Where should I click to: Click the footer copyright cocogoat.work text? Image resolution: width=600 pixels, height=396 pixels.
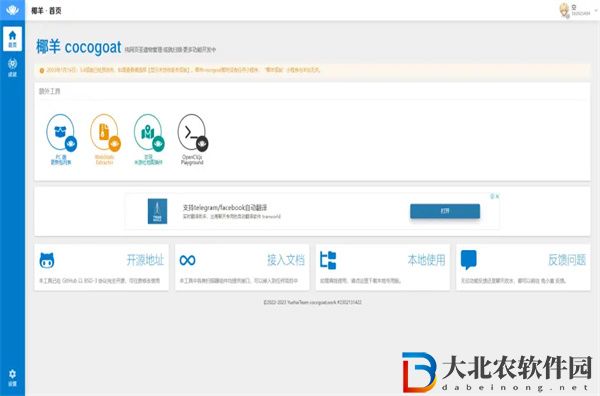[x=312, y=302]
